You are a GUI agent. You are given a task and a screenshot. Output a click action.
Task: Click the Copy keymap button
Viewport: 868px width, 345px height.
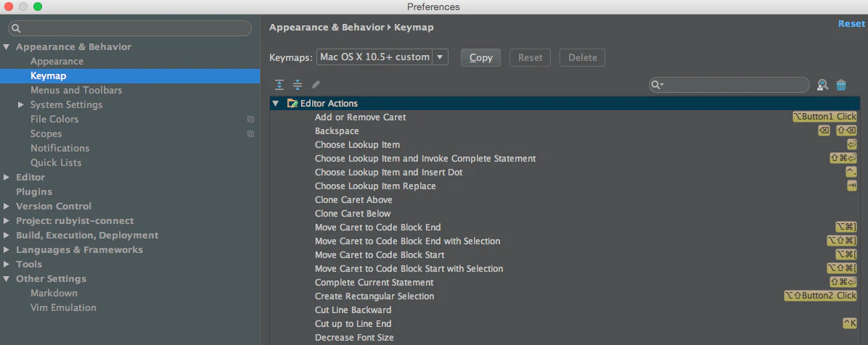pyautogui.click(x=480, y=57)
